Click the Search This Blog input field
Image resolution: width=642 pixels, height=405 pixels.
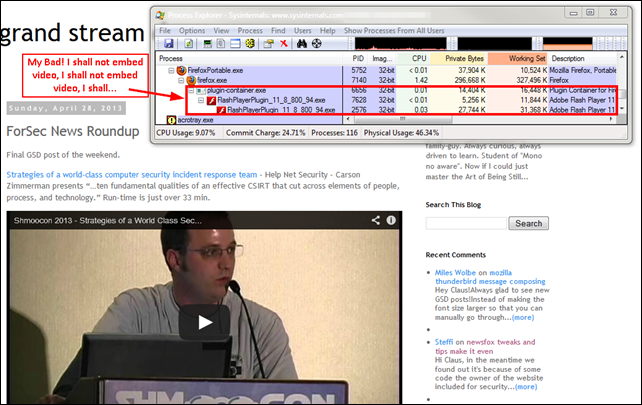(466, 223)
